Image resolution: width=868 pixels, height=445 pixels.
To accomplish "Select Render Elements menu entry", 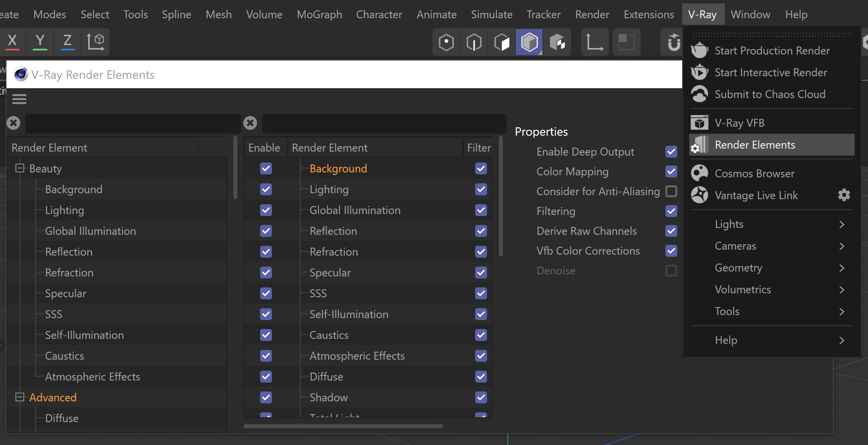I will (x=772, y=145).
